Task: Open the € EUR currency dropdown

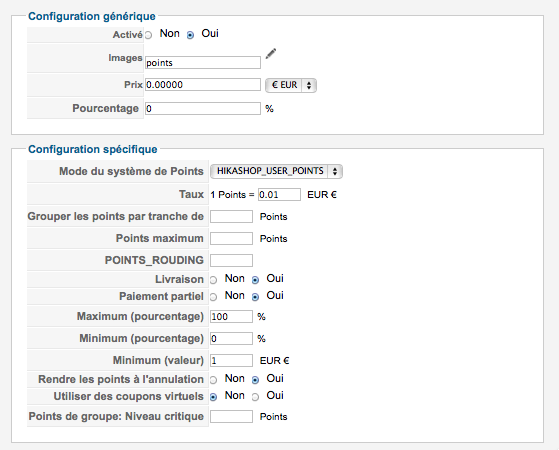Action: [291, 85]
